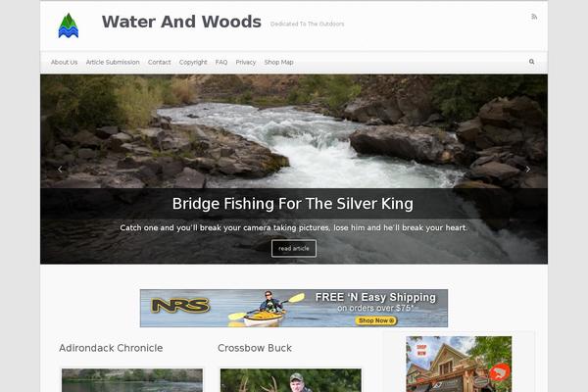Click the Water And Woods logo icon
The image size is (588, 392).
pos(69,25)
